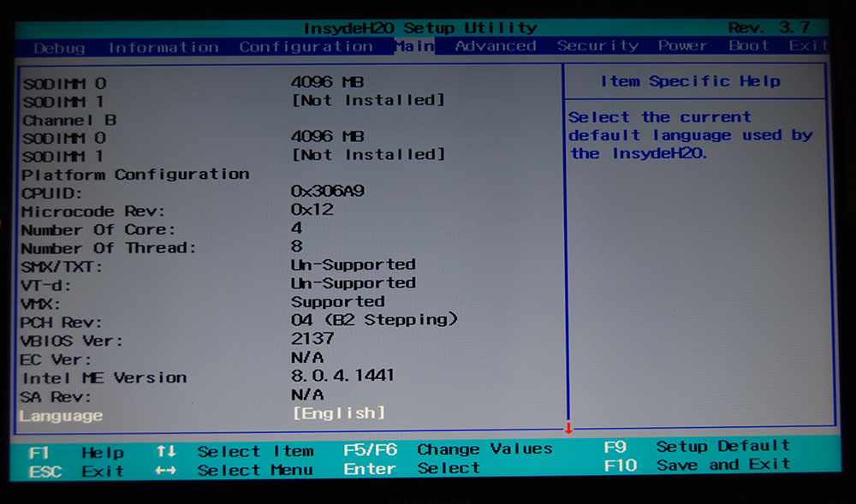
Task: Click the CPUID: label
Action: point(52,193)
